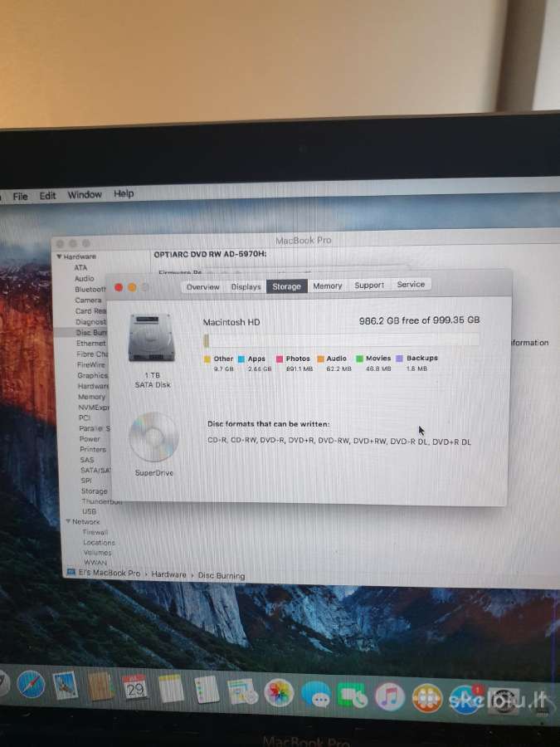Open iBooks from the dock
560x747 pixels.
[x=426, y=698]
